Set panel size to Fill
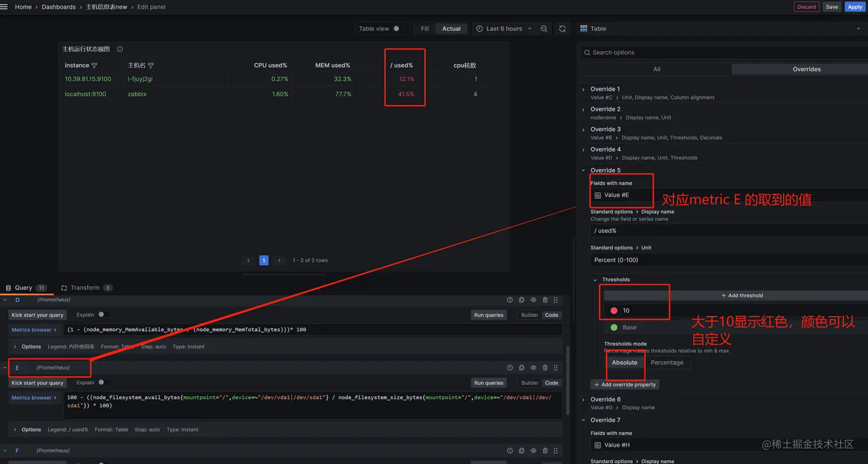 point(425,29)
